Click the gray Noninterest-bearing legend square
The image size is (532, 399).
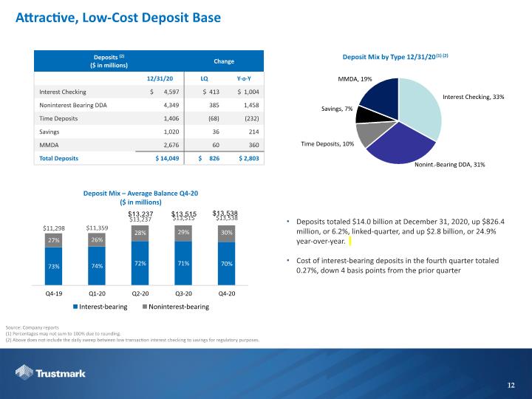(x=145, y=307)
